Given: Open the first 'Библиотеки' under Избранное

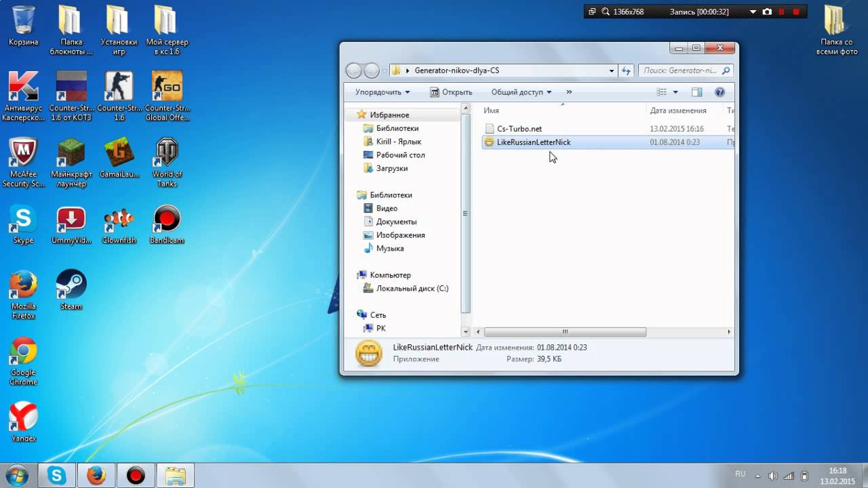Looking at the screenshot, I should 397,128.
